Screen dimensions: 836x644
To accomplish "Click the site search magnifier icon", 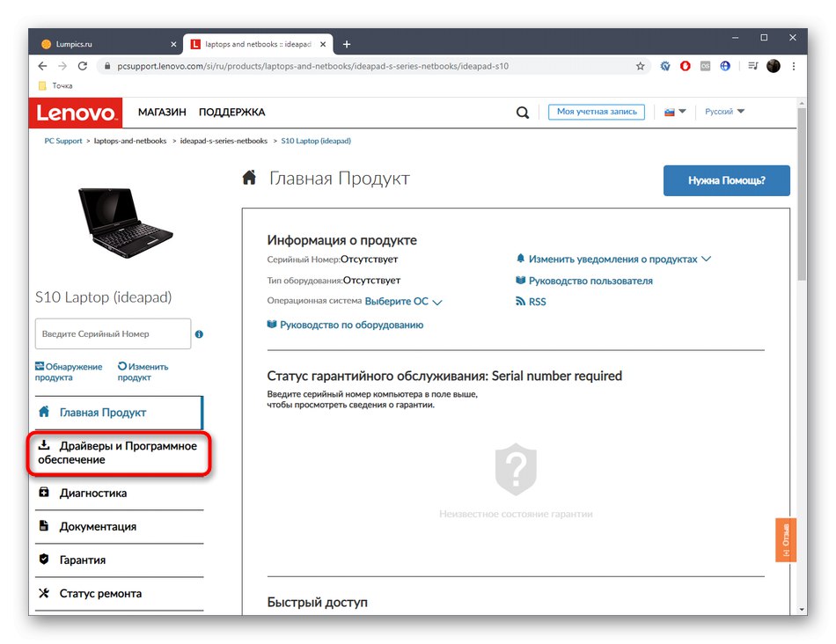I will [x=523, y=113].
